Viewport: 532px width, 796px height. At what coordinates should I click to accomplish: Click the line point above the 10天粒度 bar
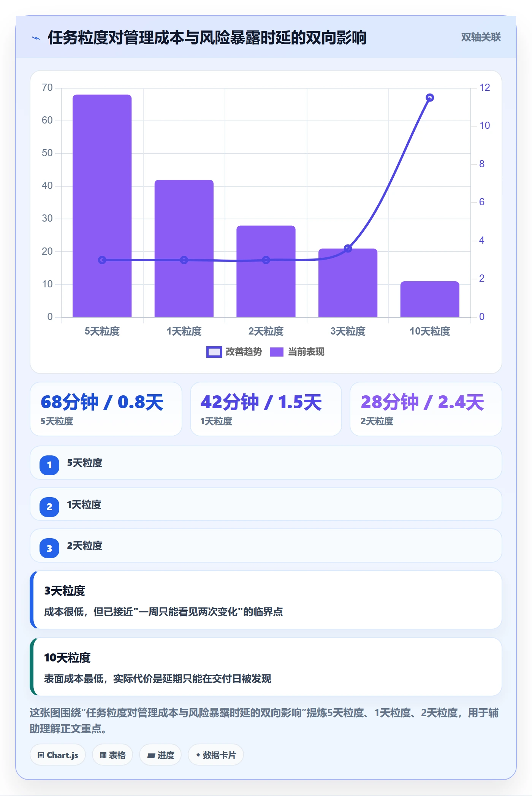pyautogui.click(x=430, y=98)
